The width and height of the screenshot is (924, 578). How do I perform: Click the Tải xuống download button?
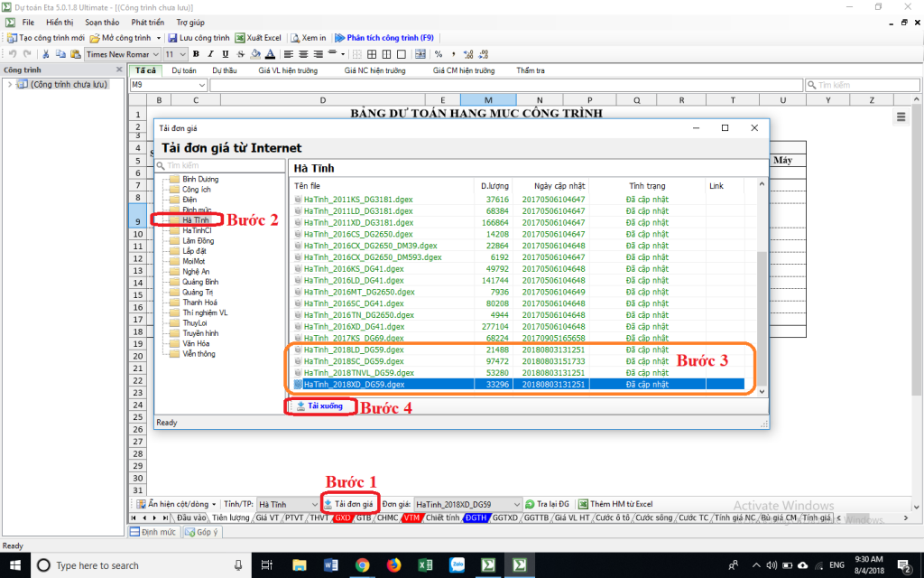pos(319,406)
